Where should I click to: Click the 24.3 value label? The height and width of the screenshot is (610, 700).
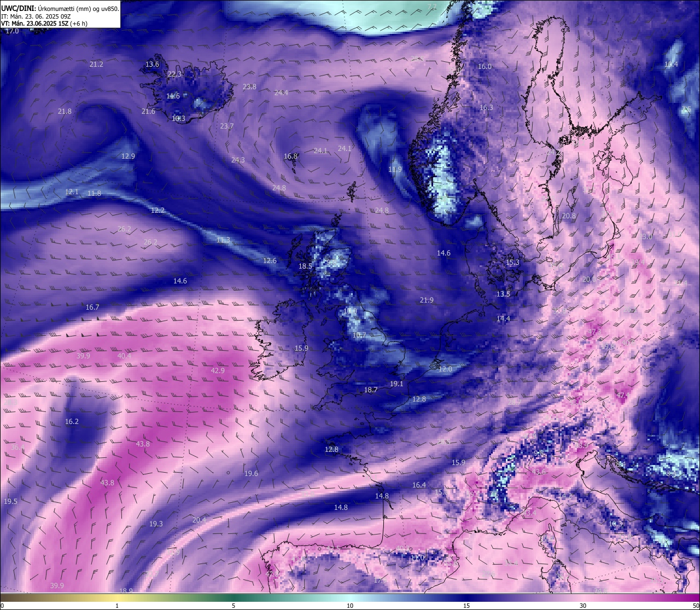[x=238, y=160]
